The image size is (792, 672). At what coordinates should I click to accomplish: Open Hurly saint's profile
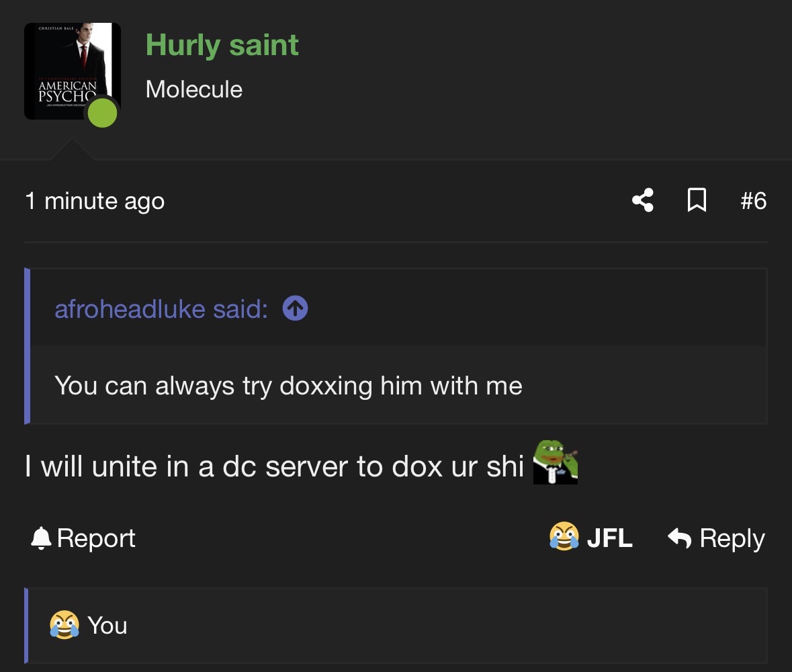(x=222, y=46)
